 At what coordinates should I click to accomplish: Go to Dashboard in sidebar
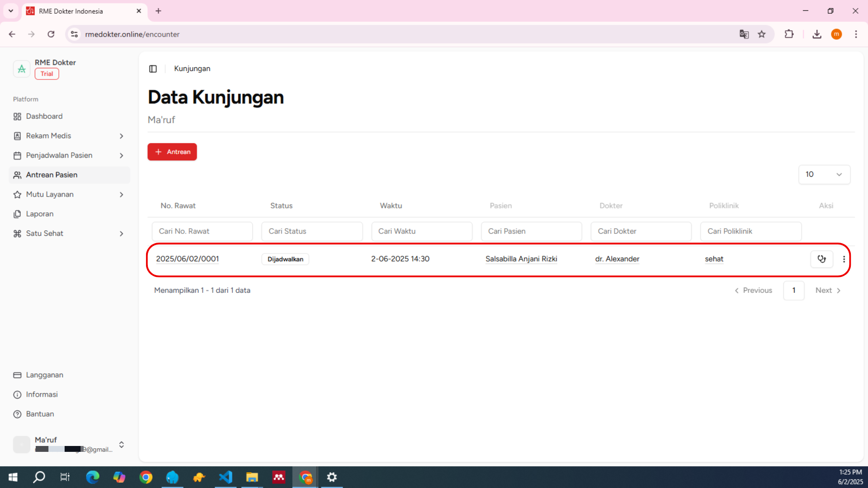(44, 116)
